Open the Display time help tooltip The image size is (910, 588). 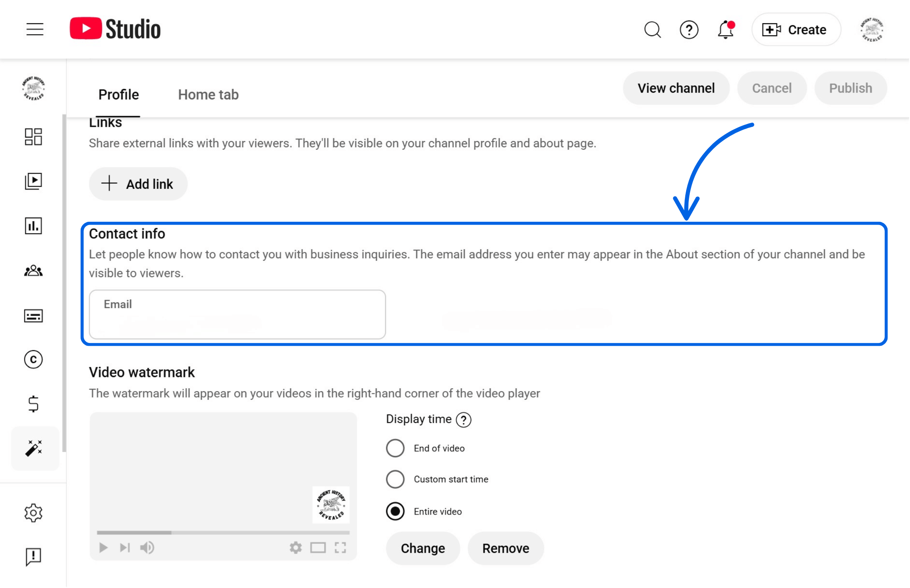point(463,420)
